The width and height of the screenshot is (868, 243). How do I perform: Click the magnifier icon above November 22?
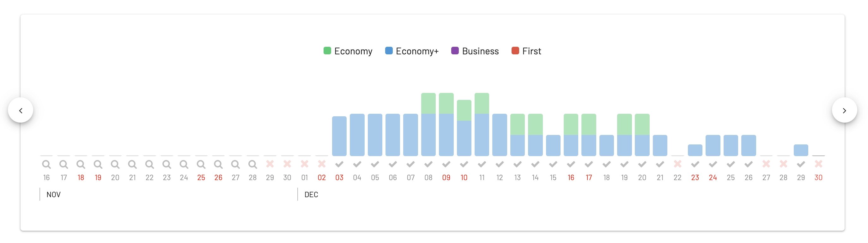(x=149, y=164)
